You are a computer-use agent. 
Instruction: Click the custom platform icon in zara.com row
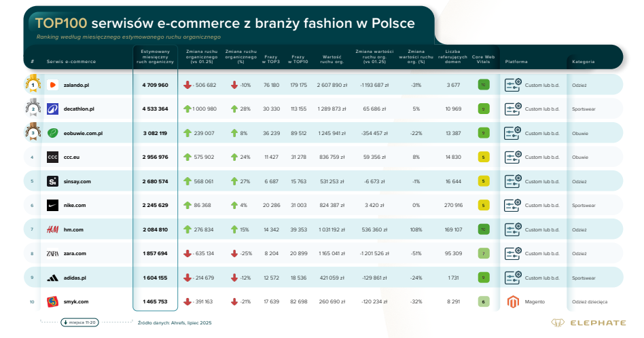[x=513, y=254]
